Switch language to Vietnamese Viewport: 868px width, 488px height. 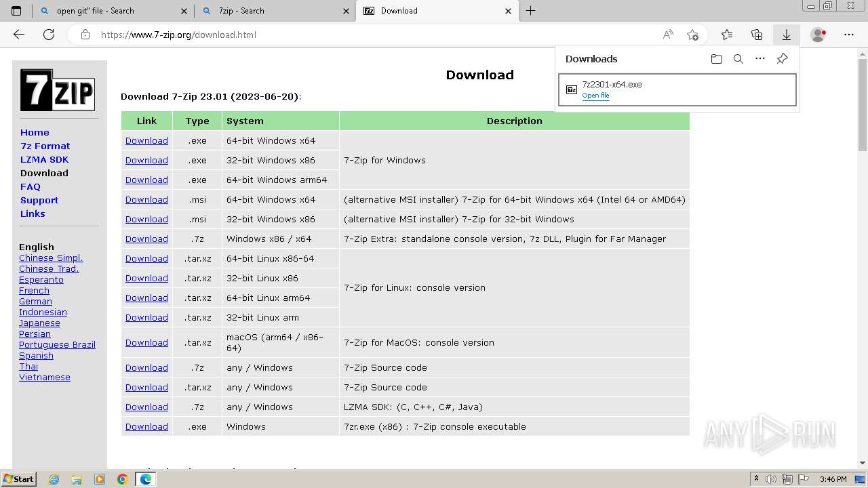[45, 377]
